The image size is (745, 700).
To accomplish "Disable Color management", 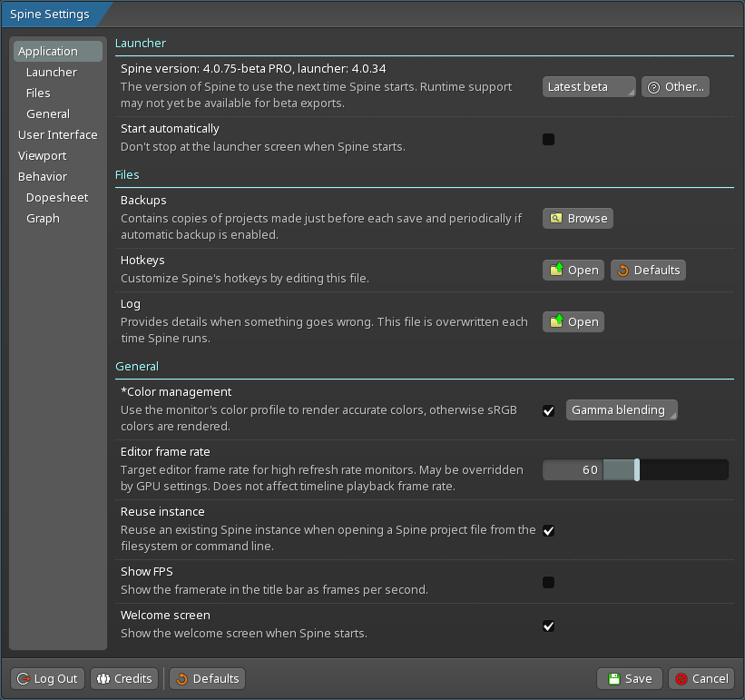I will click(x=548, y=410).
